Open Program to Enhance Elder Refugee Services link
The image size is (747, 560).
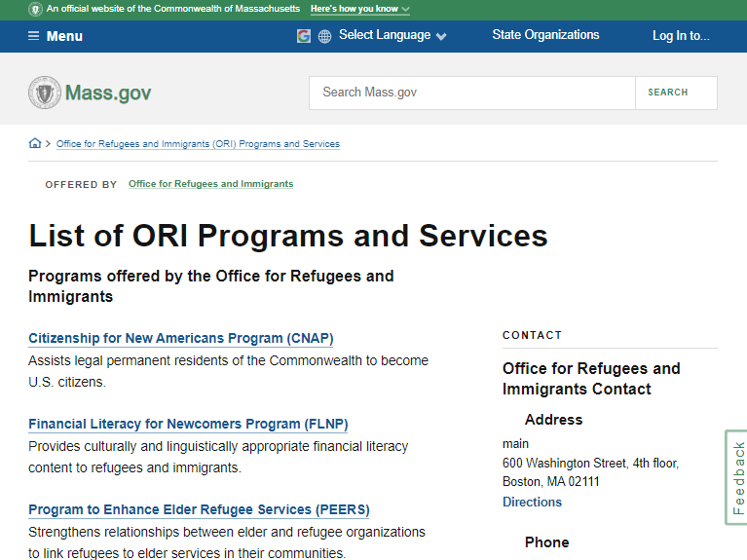pyautogui.click(x=199, y=510)
